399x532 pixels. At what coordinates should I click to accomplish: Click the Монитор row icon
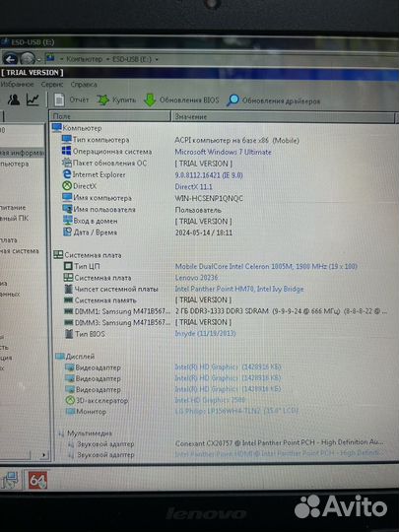(70, 411)
